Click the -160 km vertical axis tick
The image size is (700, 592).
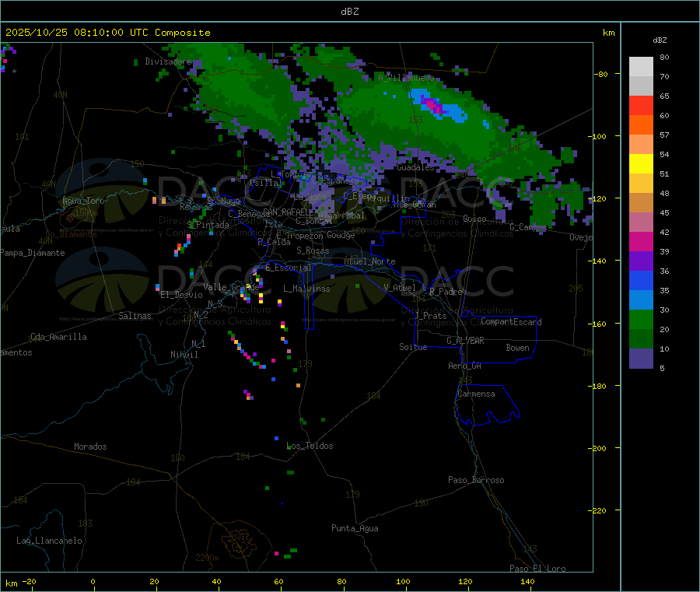tap(599, 324)
